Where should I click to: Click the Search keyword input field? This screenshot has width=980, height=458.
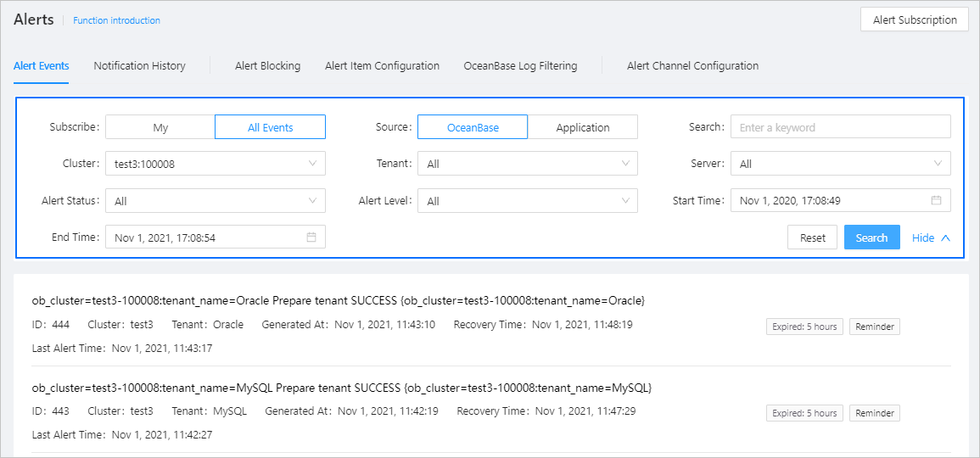pos(841,127)
